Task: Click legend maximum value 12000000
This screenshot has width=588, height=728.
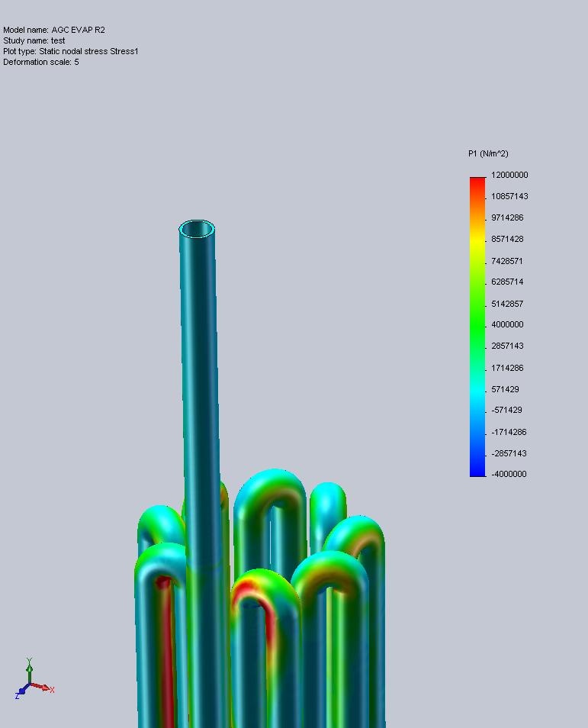Action: [x=509, y=175]
